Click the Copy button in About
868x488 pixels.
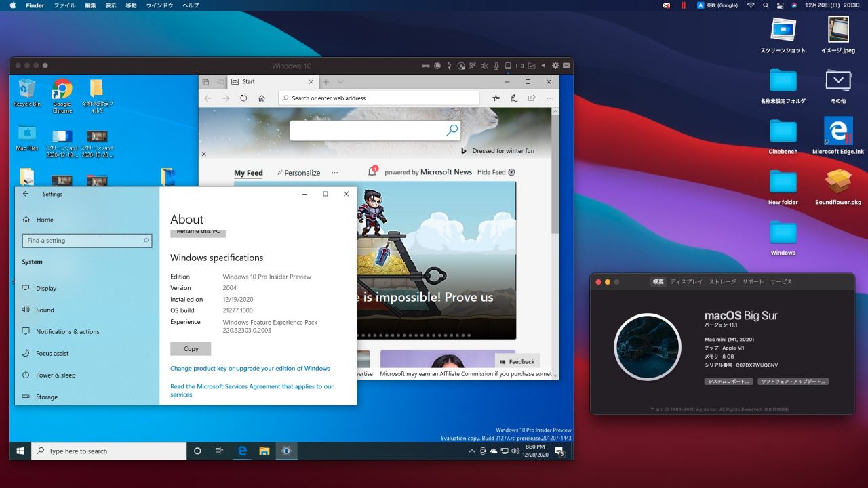tap(191, 348)
